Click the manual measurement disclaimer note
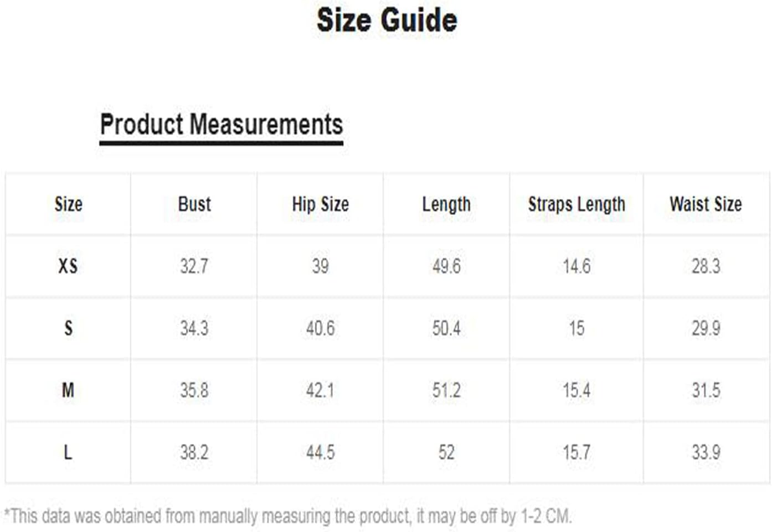 (x=288, y=516)
